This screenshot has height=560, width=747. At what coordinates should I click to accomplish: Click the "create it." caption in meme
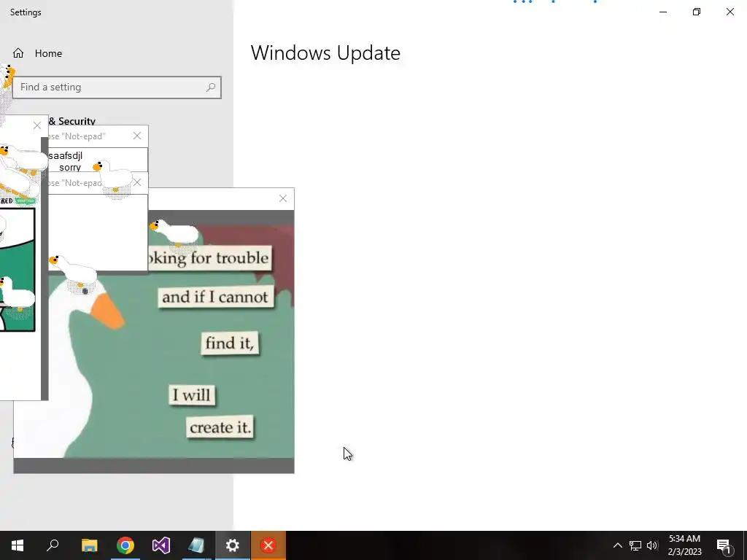point(220,427)
